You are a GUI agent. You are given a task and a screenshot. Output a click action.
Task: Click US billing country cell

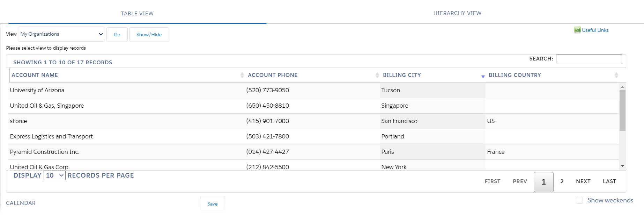(552, 121)
